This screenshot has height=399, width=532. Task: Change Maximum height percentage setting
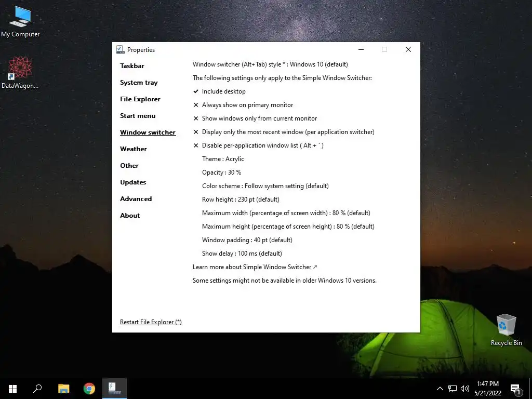[x=288, y=227]
